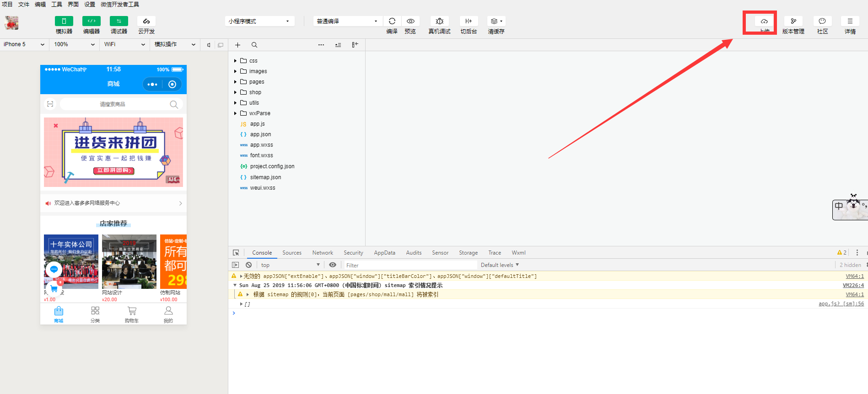Image resolution: width=868 pixels, height=394 pixels.
Task: Change the 100% zoom level
Action: pyautogui.click(x=75, y=44)
